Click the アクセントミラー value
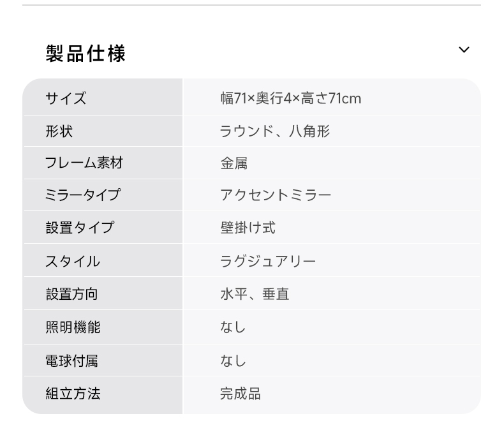The width and height of the screenshot is (504, 430). click(x=276, y=195)
